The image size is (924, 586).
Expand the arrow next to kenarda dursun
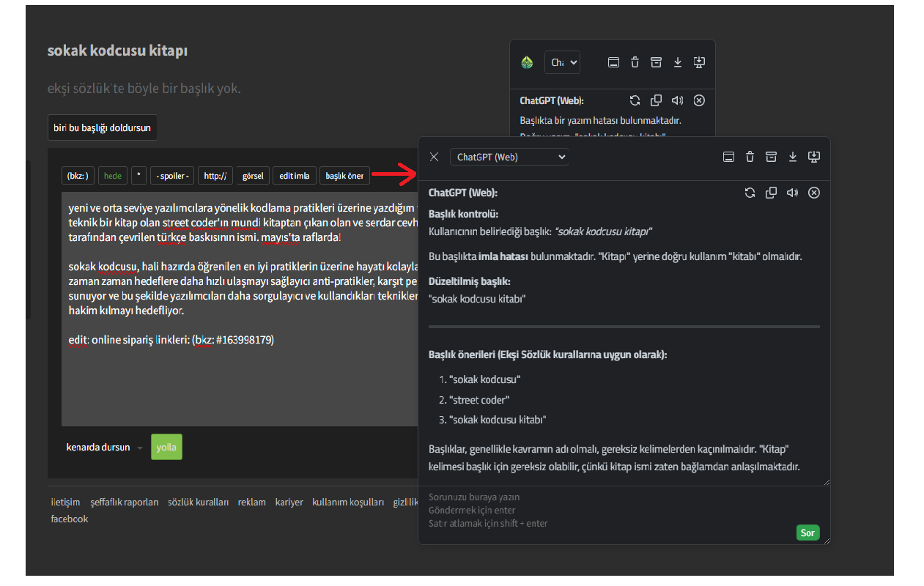(x=140, y=448)
